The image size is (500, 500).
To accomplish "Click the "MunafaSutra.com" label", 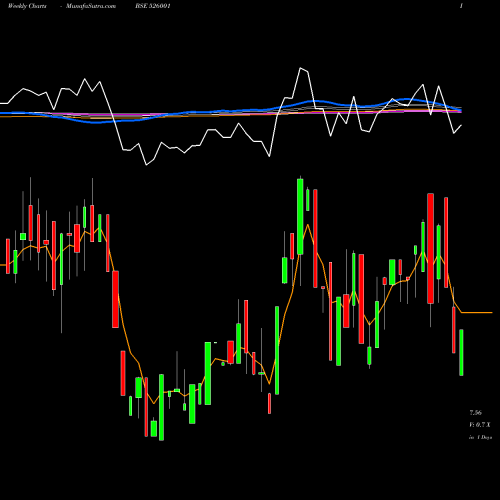I will 91,6.
